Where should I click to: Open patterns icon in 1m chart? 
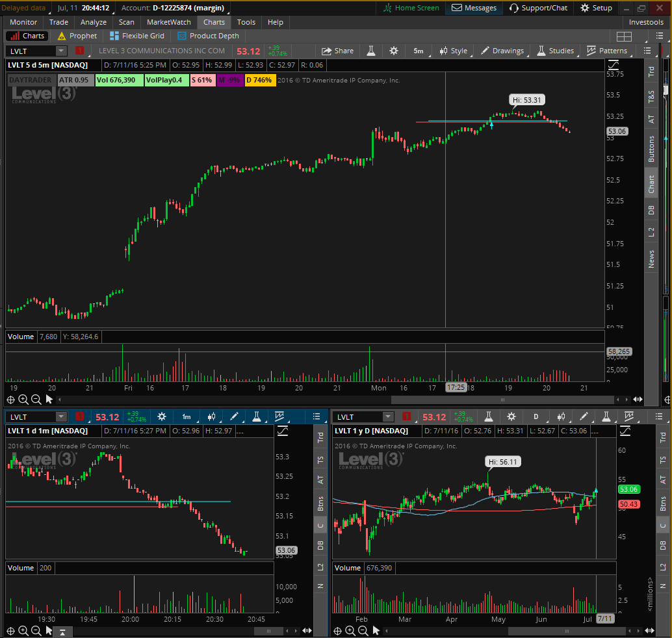coord(279,416)
